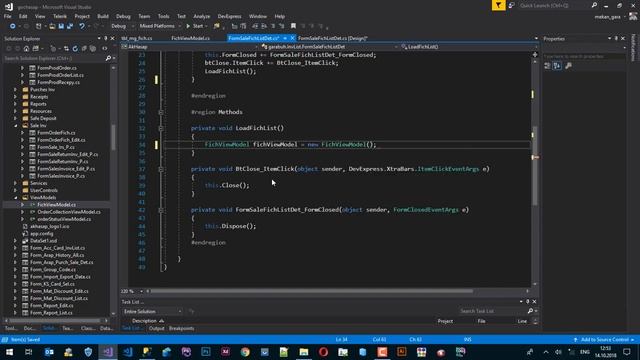The image size is (640, 360).
Task: Click the Alphabetical sort icon in Properties
Action: click(557, 66)
